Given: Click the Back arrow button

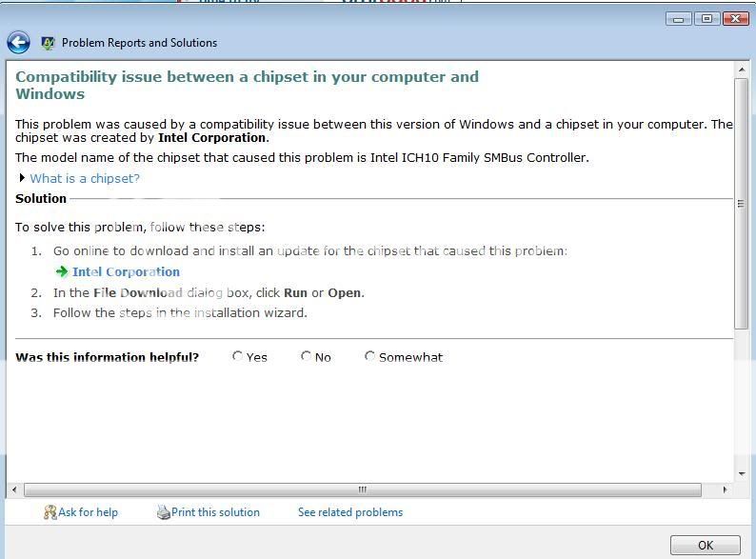Looking at the screenshot, I should 18,42.
